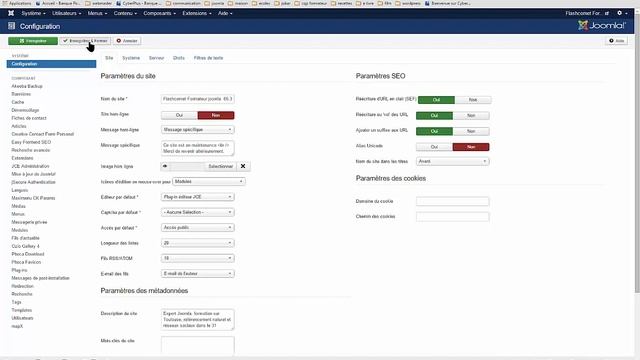Open the Aide help button in the toolbar

tap(616, 41)
